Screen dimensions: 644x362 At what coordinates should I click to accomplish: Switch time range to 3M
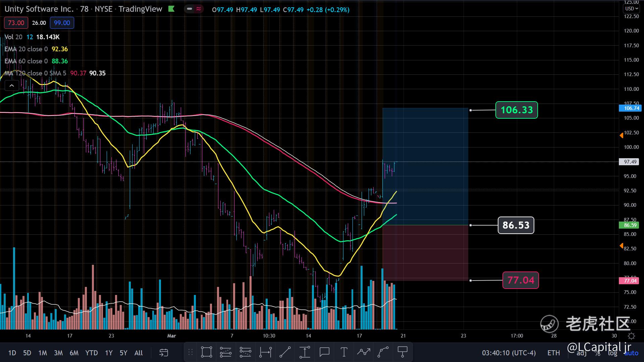click(58, 353)
